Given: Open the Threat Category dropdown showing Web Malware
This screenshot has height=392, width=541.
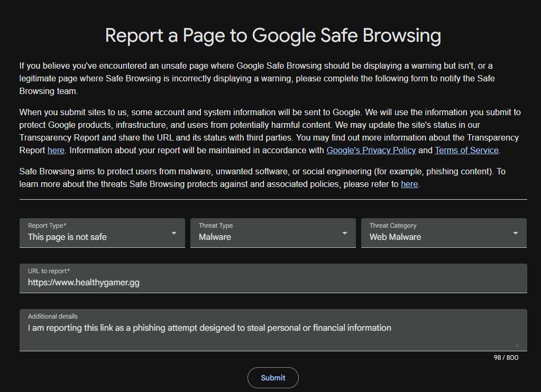Looking at the screenshot, I should pos(444,233).
